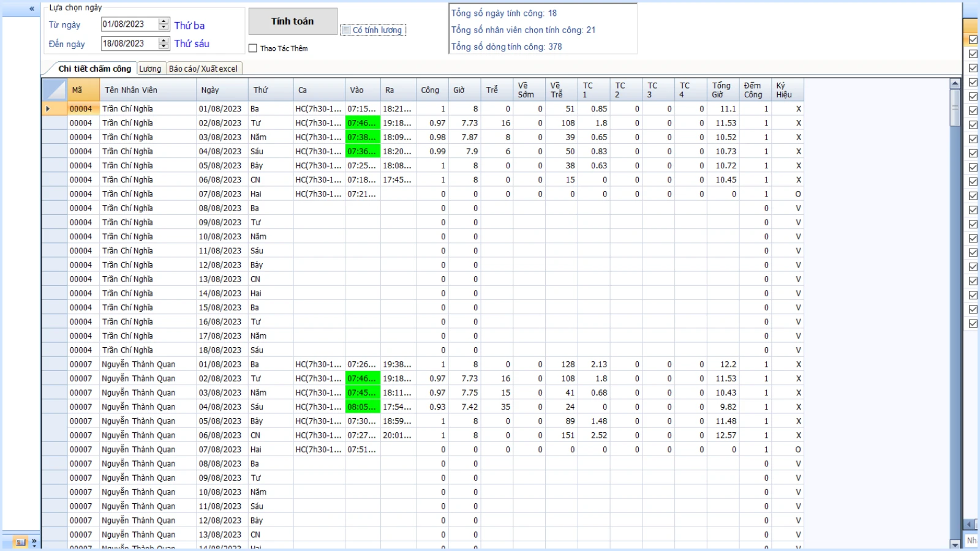Click the Trễ value 35
The height and width of the screenshot is (551, 980).
pyautogui.click(x=497, y=407)
